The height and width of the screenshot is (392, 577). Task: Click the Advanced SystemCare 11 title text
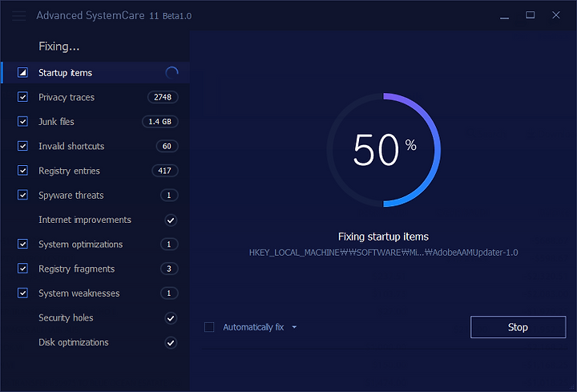pyautogui.click(x=114, y=15)
